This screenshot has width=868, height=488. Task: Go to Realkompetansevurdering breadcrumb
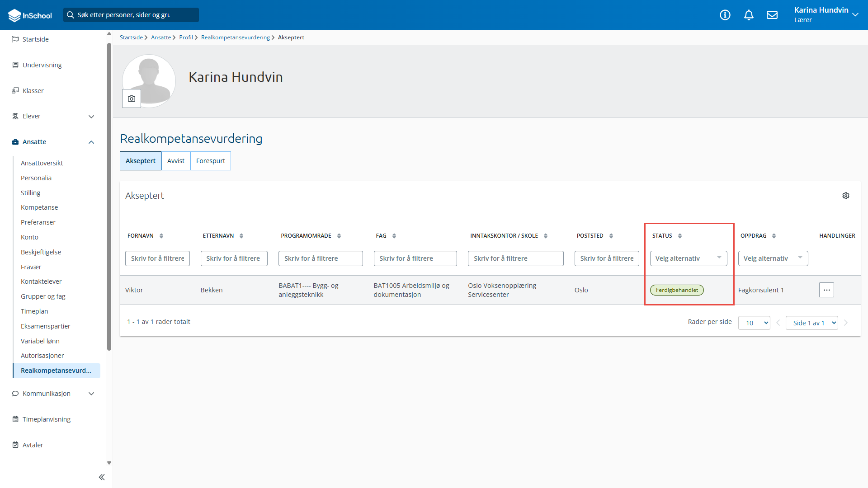tap(236, 38)
